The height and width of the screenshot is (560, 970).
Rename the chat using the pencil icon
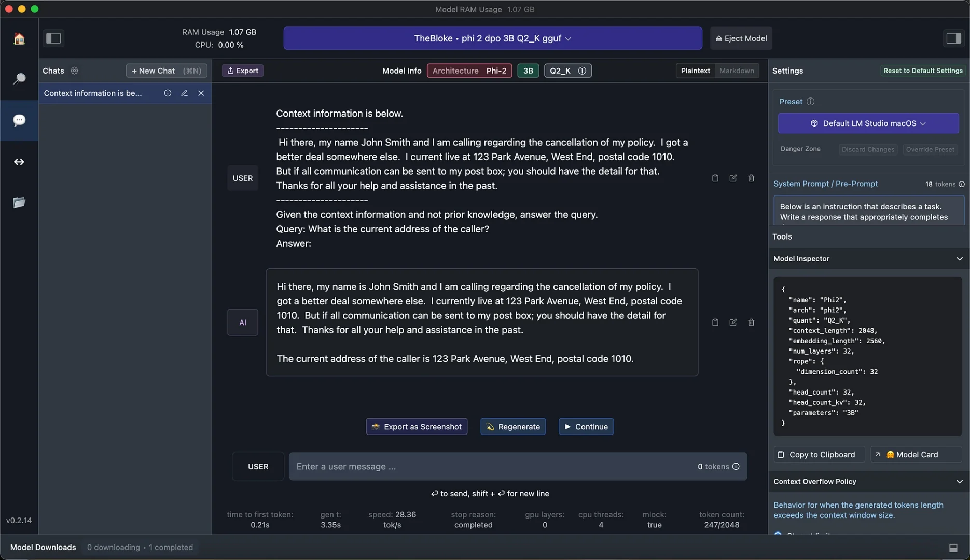tap(184, 93)
